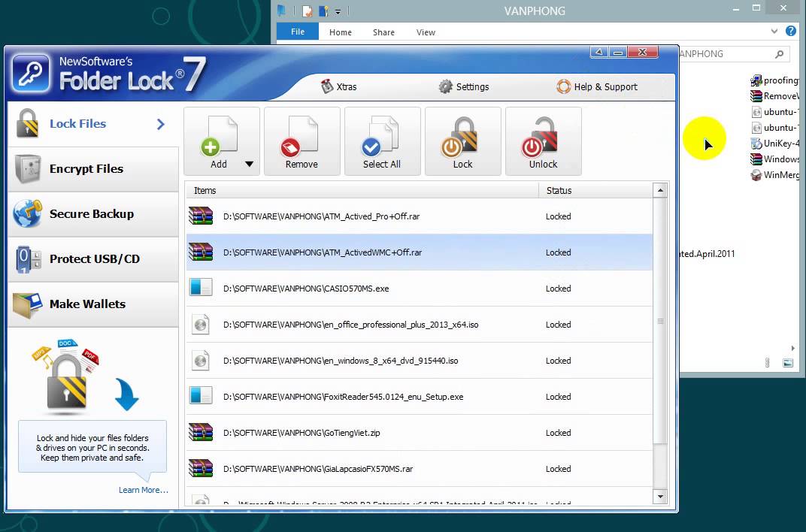The width and height of the screenshot is (806, 532).
Task: Expand the Explorer ribbon chevron
Action: [774, 32]
